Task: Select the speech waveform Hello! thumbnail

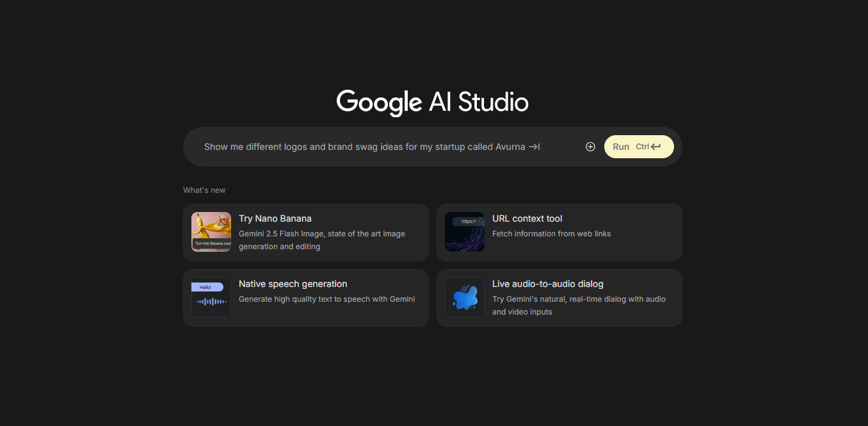Action: tap(211, 297)
